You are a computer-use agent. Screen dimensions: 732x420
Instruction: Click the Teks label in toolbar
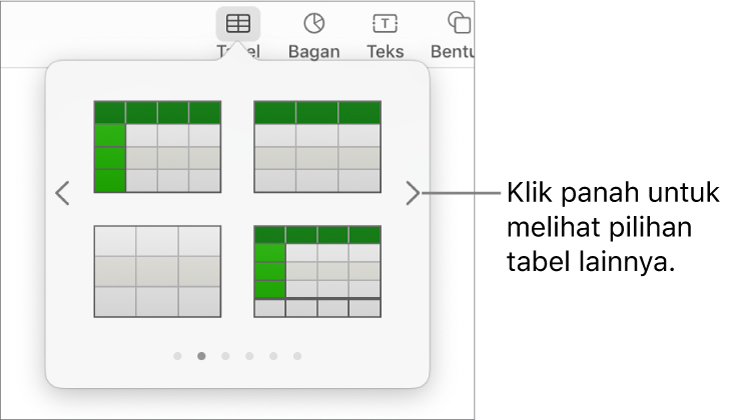pos(385,51)
